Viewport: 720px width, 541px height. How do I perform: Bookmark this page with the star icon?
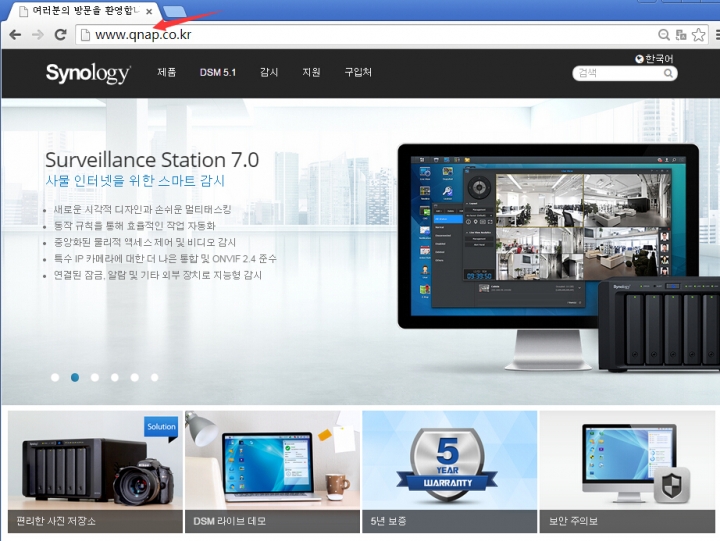pos(698,34)
